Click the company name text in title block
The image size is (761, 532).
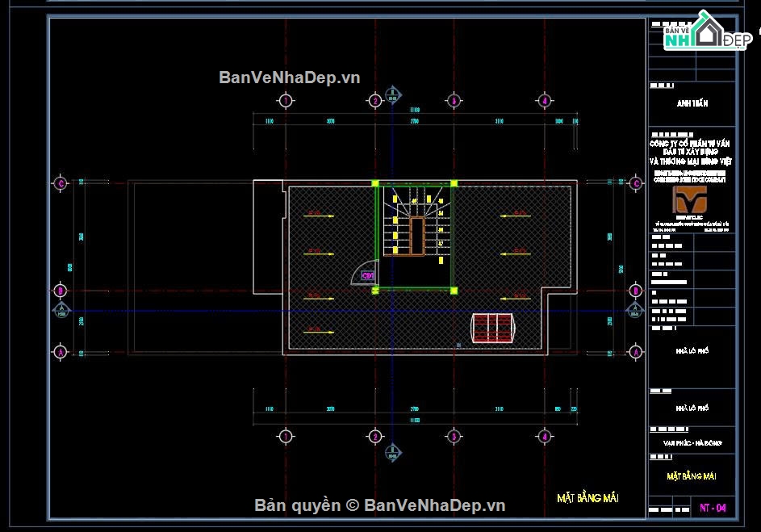click(690, 152)
